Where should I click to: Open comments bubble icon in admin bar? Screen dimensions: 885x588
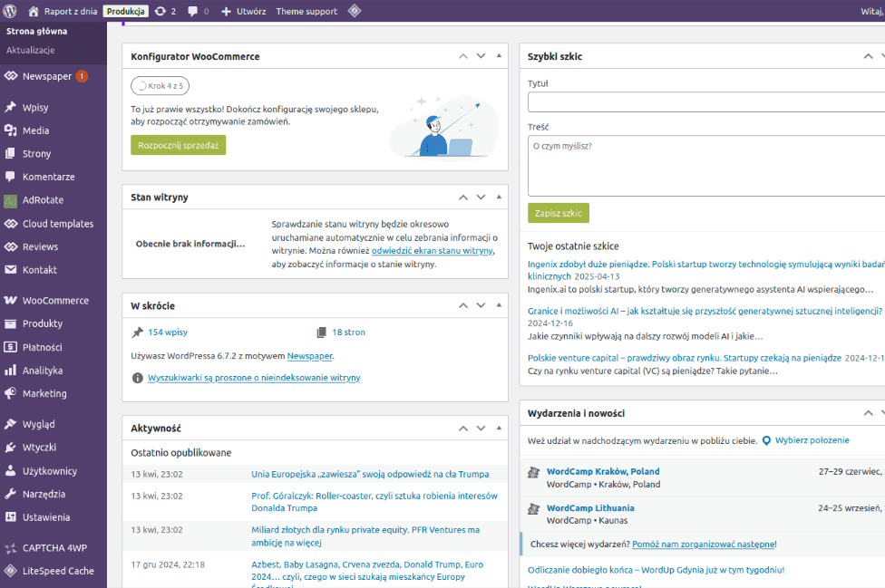tap(192, 11)
